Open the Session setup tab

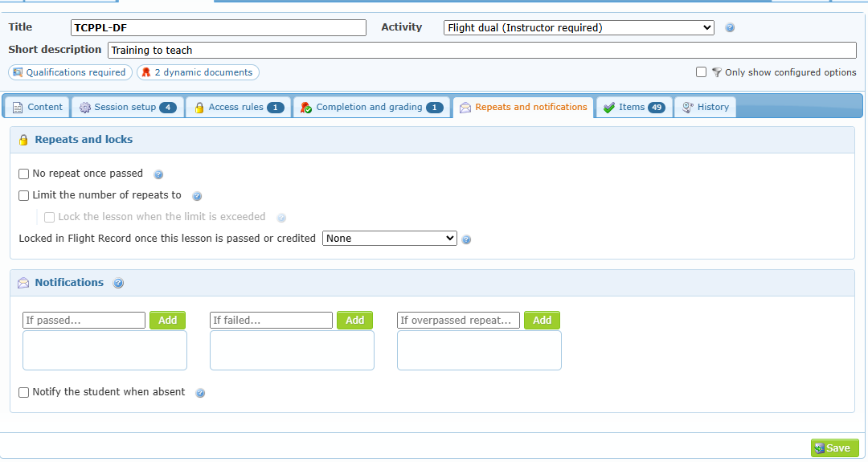click(x=128, y=108)
